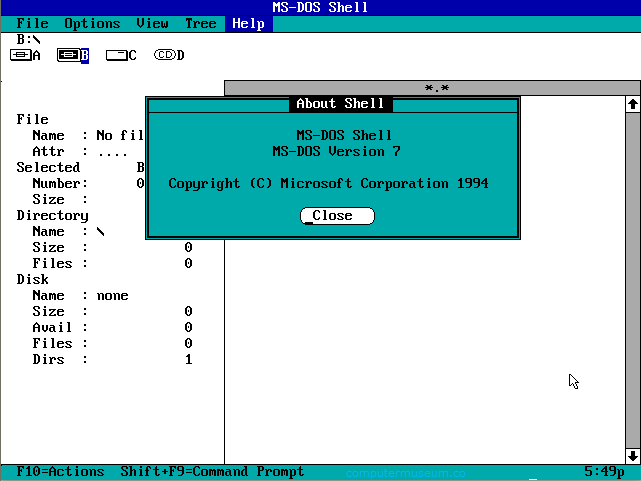Click the 5:49p clock in status bar
This screenshot has height=481, width=641.
(604, 472)
